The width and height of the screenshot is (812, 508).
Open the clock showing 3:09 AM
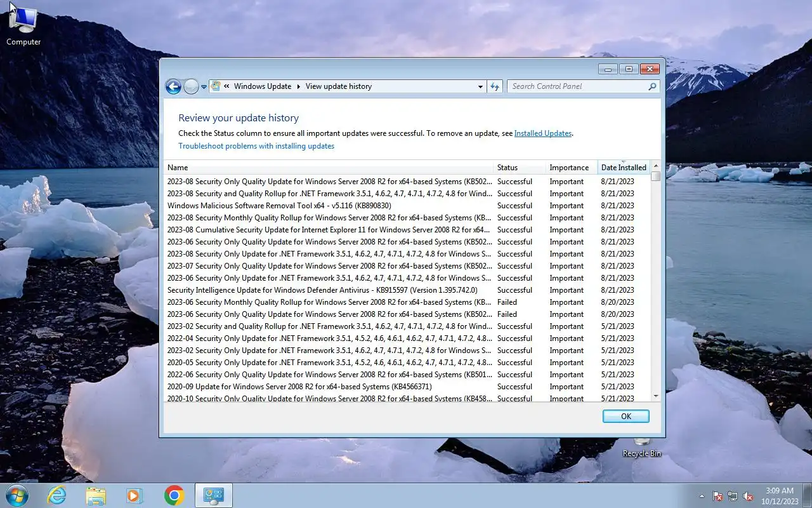[779, 495]
